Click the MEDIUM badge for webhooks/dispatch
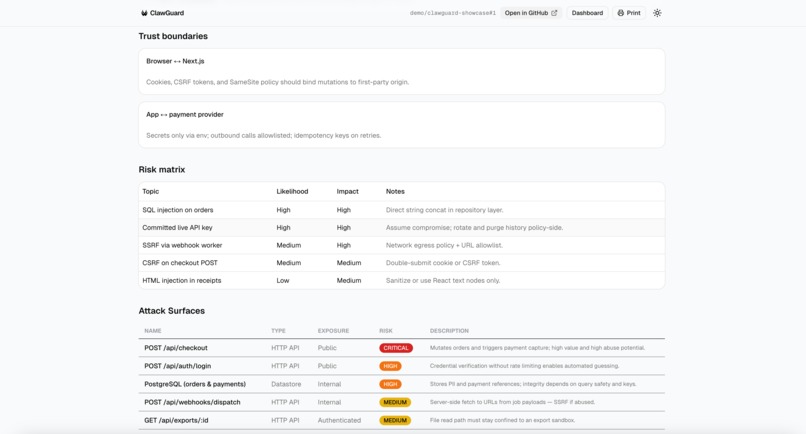 tap(395, 402)
